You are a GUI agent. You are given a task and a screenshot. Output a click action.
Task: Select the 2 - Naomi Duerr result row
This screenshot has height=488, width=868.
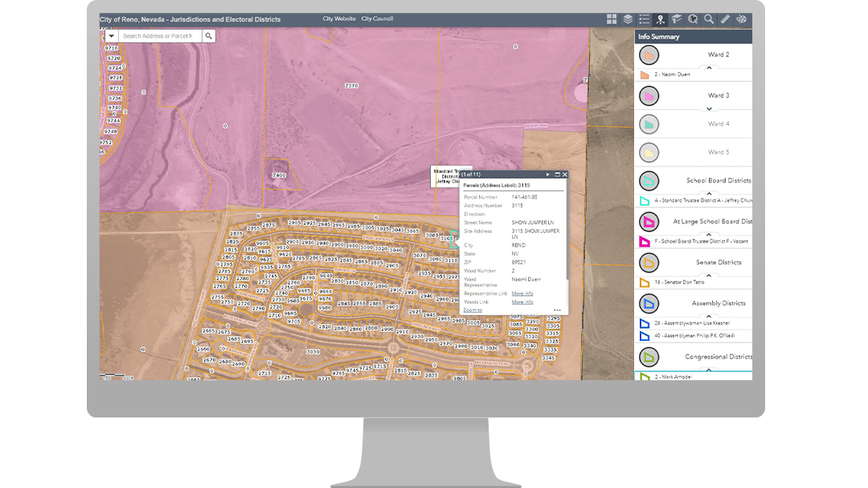(694, 74)
